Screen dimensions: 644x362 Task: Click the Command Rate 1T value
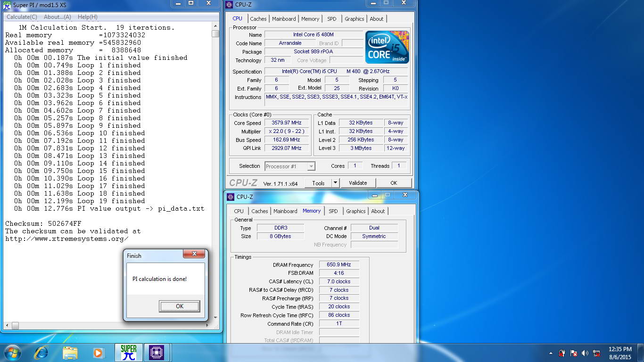[339, 324]
